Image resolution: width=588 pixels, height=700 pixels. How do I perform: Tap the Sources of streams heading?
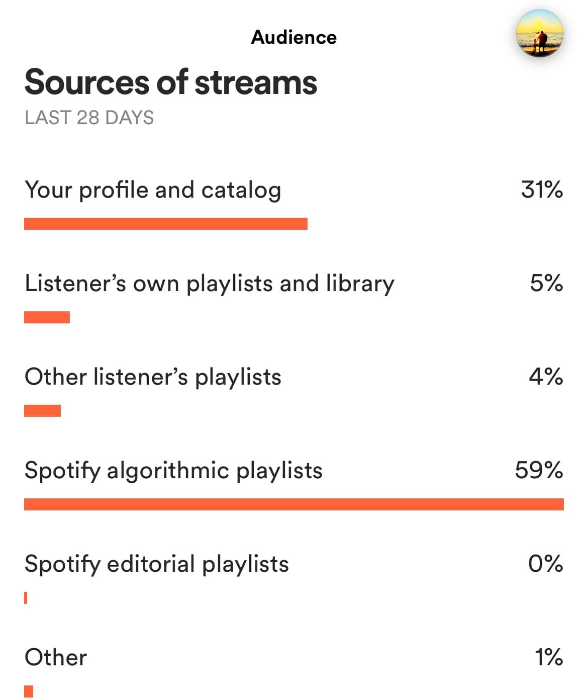tap(171, 82)
